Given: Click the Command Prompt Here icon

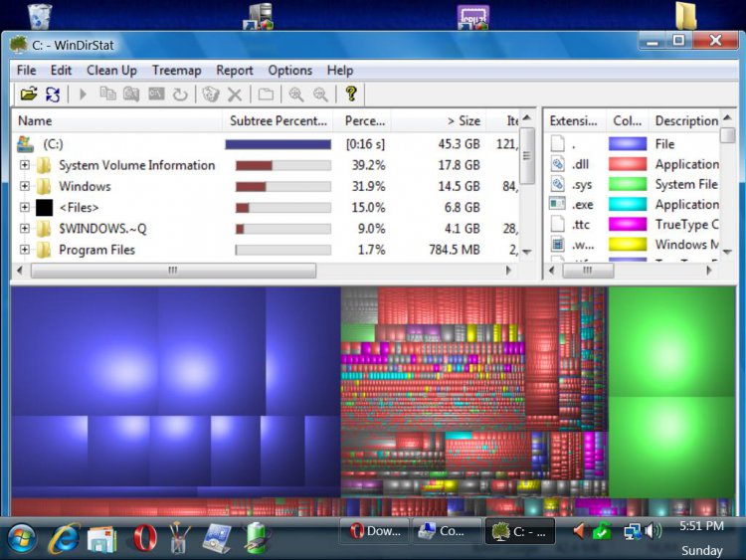Looking at the screenshot, I should click(156, 93).
